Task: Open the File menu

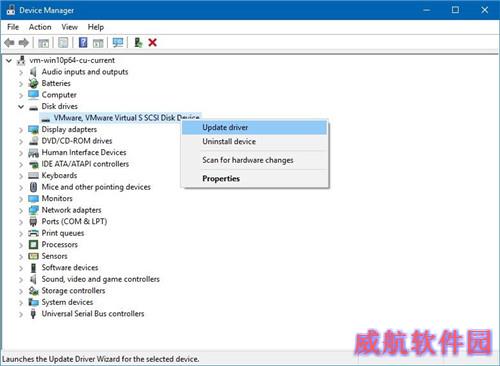Action: coord(13,27)
